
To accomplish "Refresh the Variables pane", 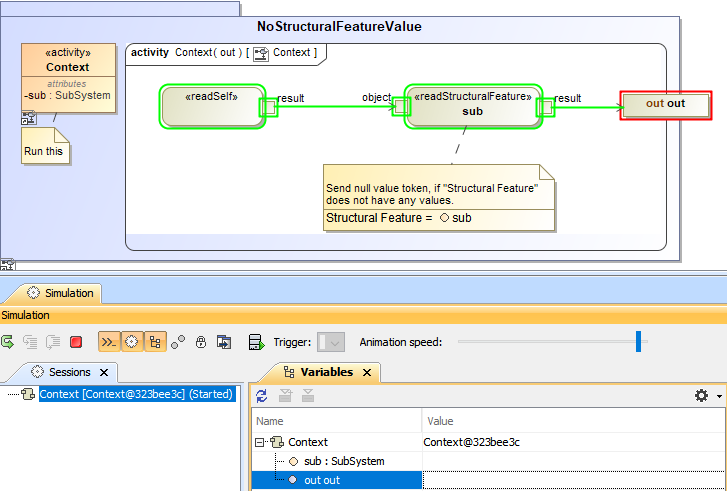I will [261, 396].
